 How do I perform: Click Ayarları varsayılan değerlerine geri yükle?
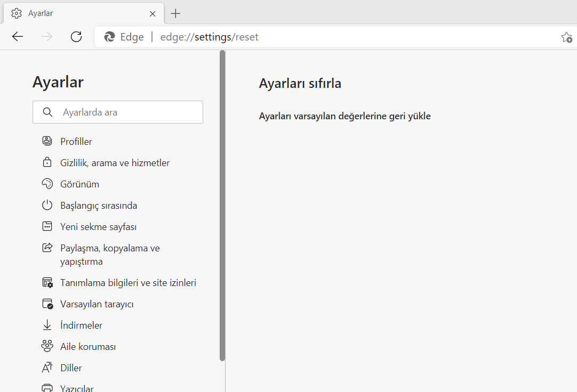click(x=344, y=116)
